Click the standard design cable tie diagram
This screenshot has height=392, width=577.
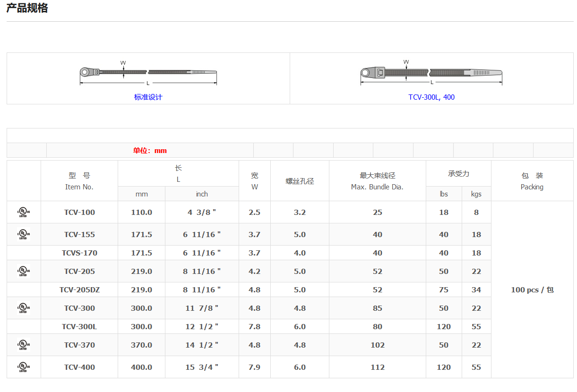pyautogui.click(x=148, y=73)
